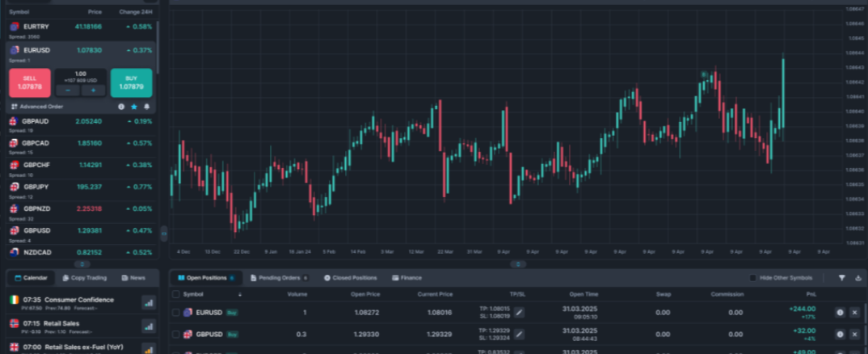Open the Finance tab

pyautogui.click(x=407, y=278)
